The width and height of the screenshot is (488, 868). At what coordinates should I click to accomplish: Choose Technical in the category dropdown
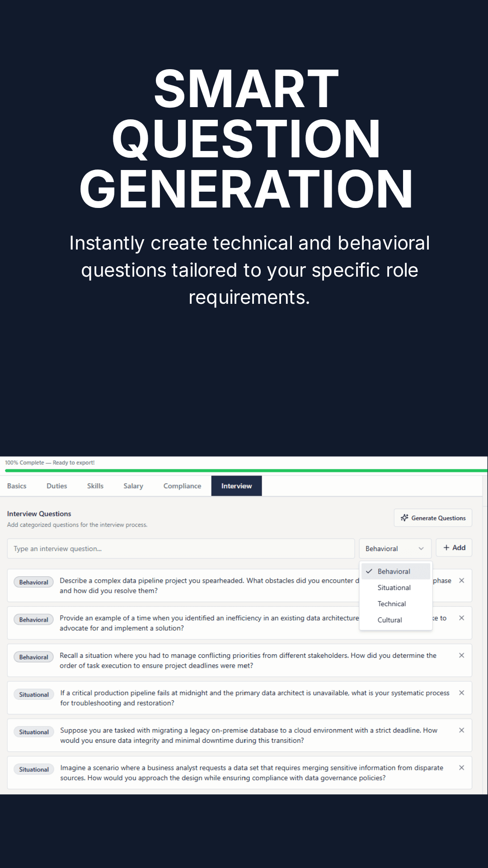click(x=392, y=604)
